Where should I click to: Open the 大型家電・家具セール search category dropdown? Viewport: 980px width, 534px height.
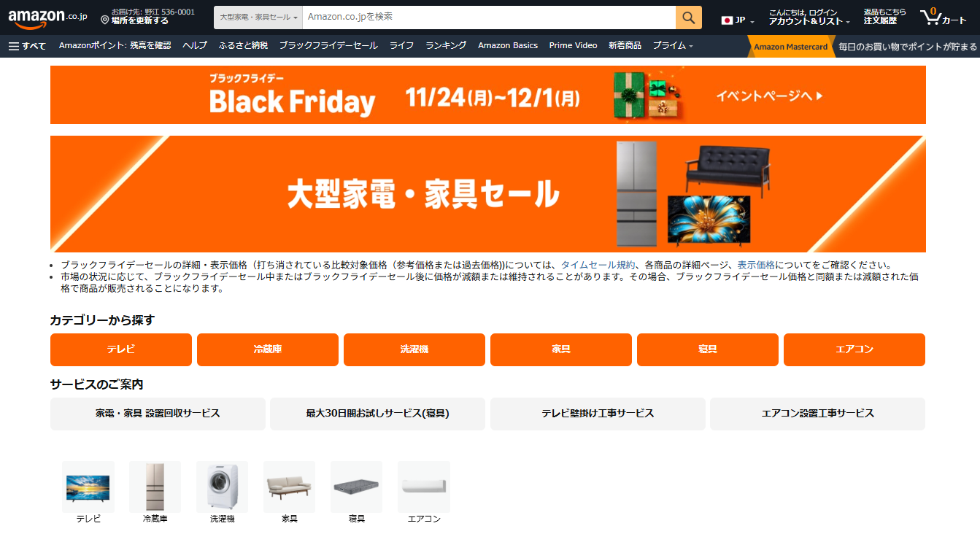click(258, 18)
